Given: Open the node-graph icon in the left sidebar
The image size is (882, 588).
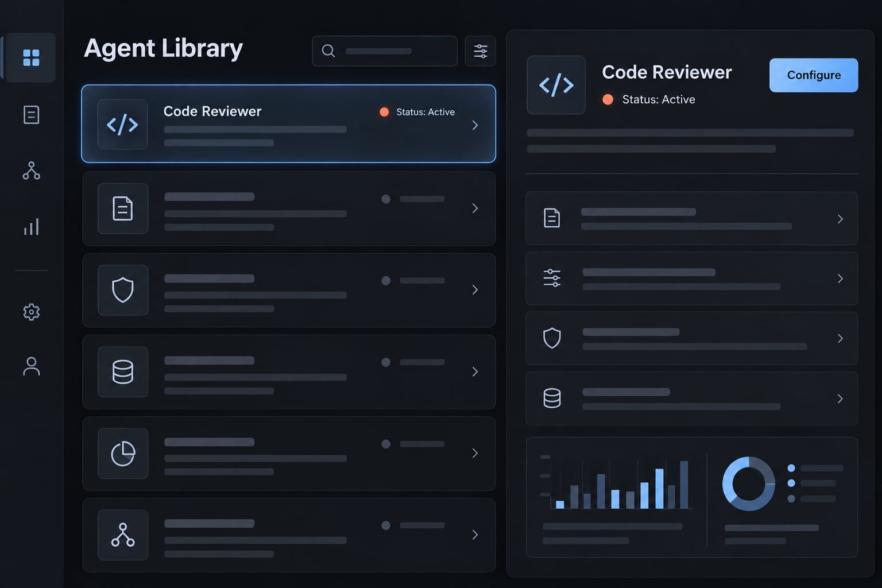Looking at the screenshot, I should click(31, 171).
